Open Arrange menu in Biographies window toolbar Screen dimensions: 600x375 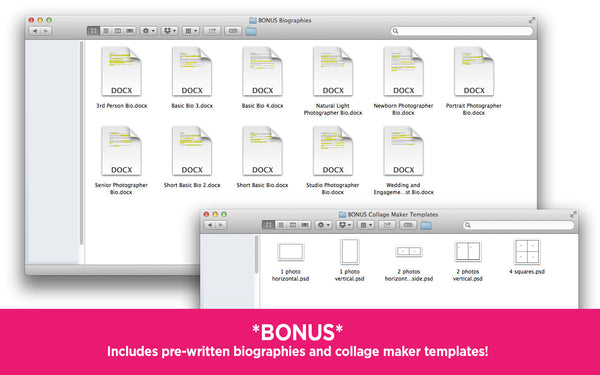point(191,31)
